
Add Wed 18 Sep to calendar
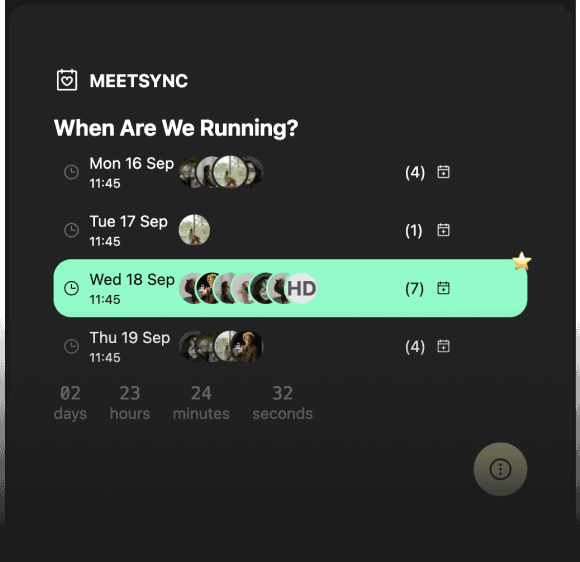444,288
